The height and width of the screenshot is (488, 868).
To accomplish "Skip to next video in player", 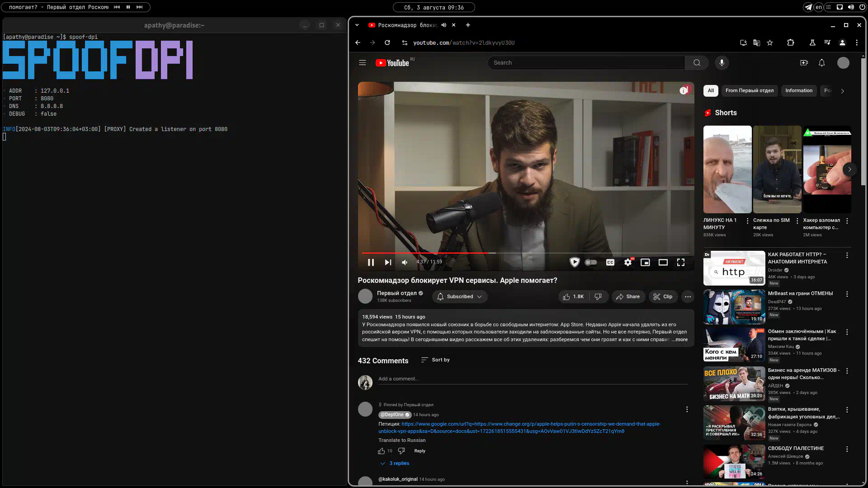I will pos(388,262).
